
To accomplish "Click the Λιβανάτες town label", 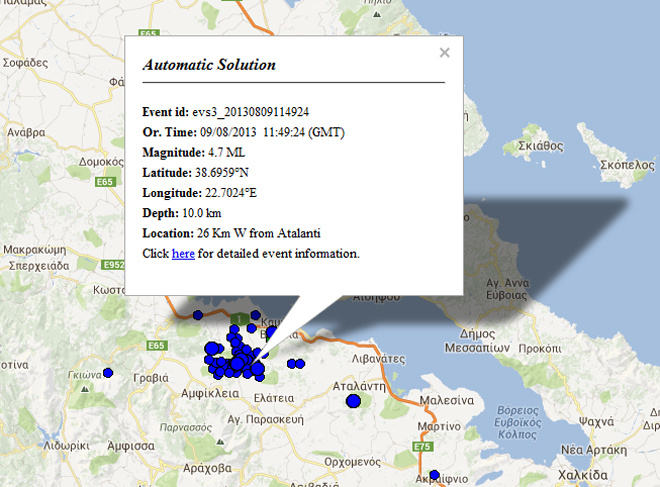I will (378, 357).
